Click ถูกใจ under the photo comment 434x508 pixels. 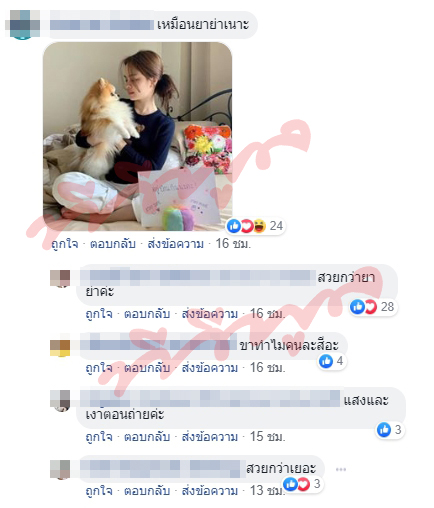click(65, 244)
